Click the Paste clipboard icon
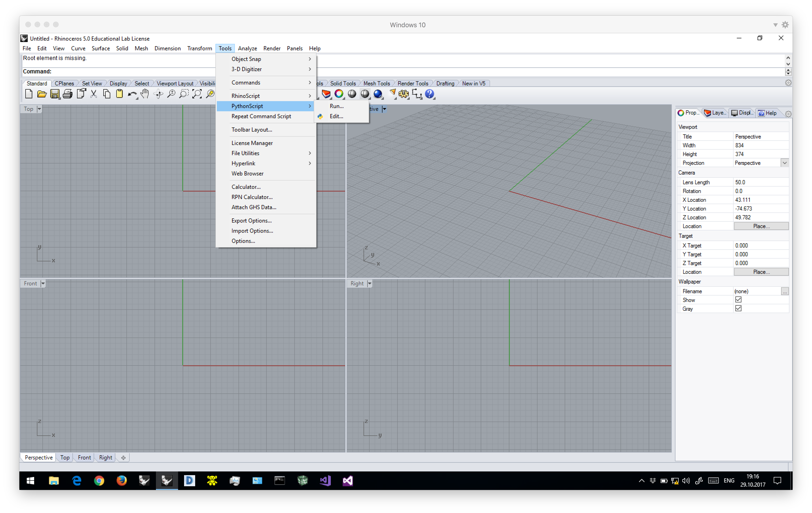The height and width of the screenshot is (513, 812). tap(119, 94)
